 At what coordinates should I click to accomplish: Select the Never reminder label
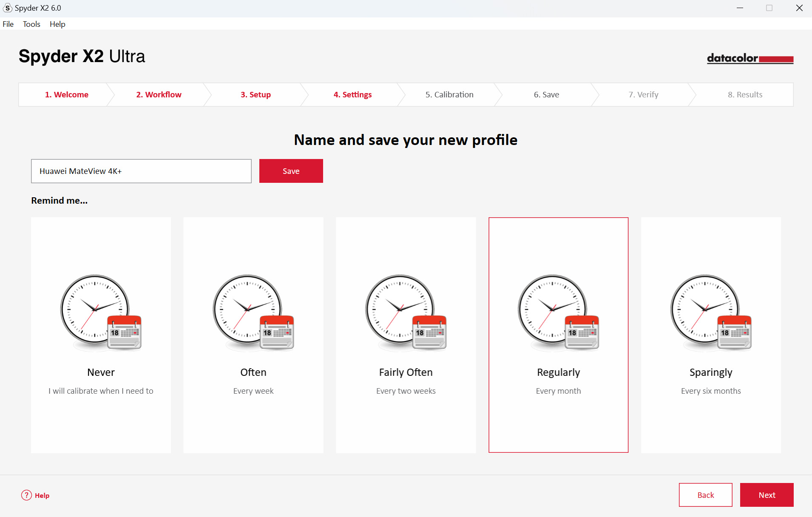click(101, 372)
